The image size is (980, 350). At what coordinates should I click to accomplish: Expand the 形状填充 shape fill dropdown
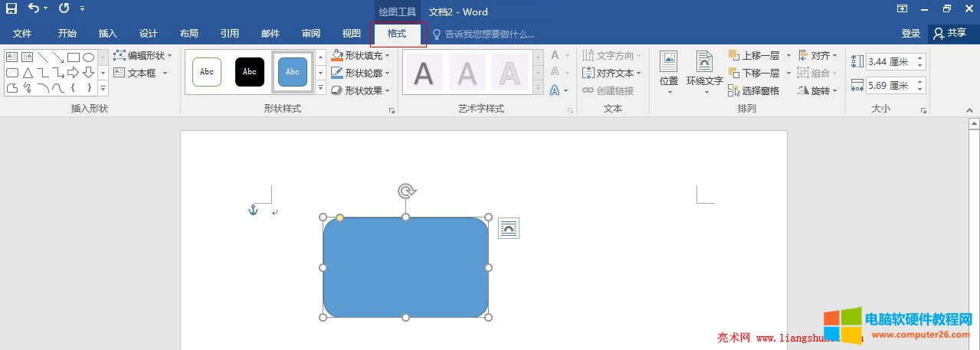pyautogui.click(x=387, y=56)
